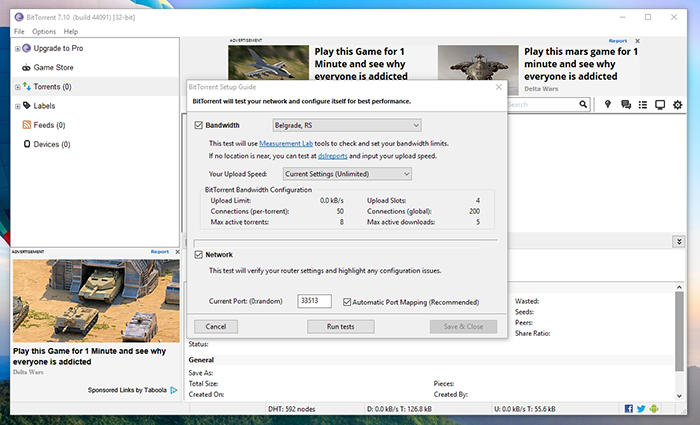The width and height of the screenshot is (700, 425).
Task: Close the top banner advertisement
Action: click(638, 41)
